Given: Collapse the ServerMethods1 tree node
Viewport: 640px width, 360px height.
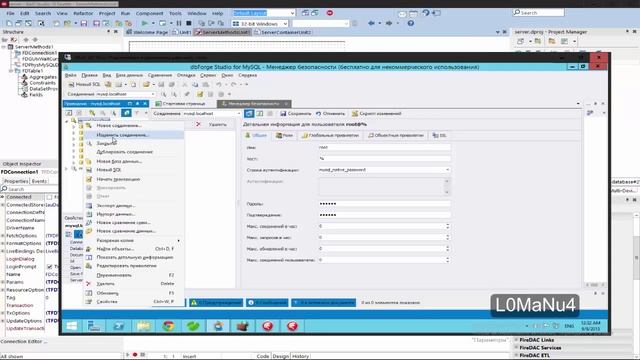Looking at the screenshot, I should [4, 47].
